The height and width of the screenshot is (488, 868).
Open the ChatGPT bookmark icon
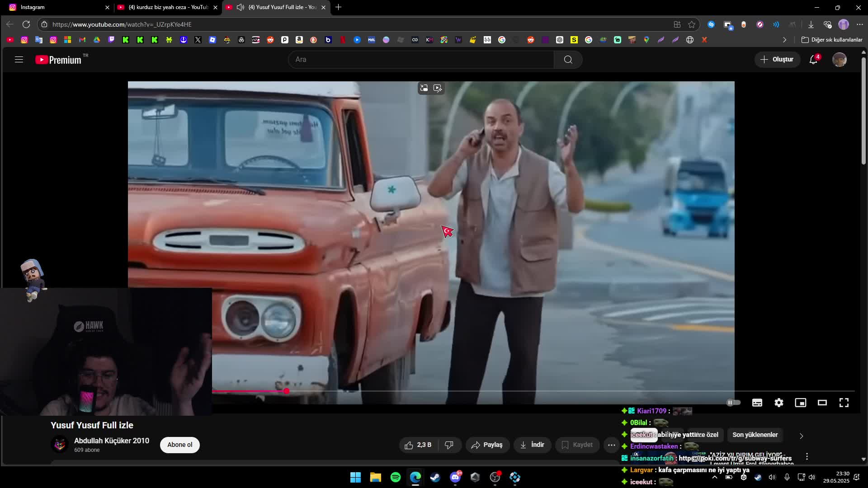tap(560, 40)
